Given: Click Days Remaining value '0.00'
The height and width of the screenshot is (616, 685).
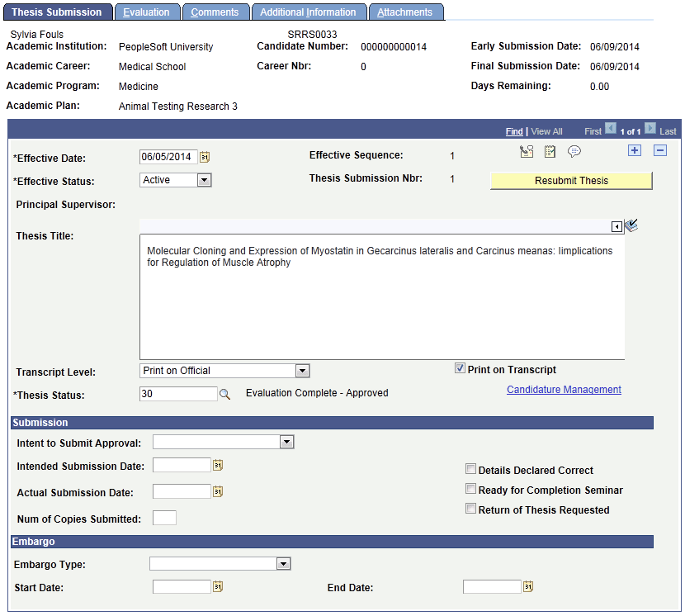Looking at the screenshot, I should click(599, 87).
